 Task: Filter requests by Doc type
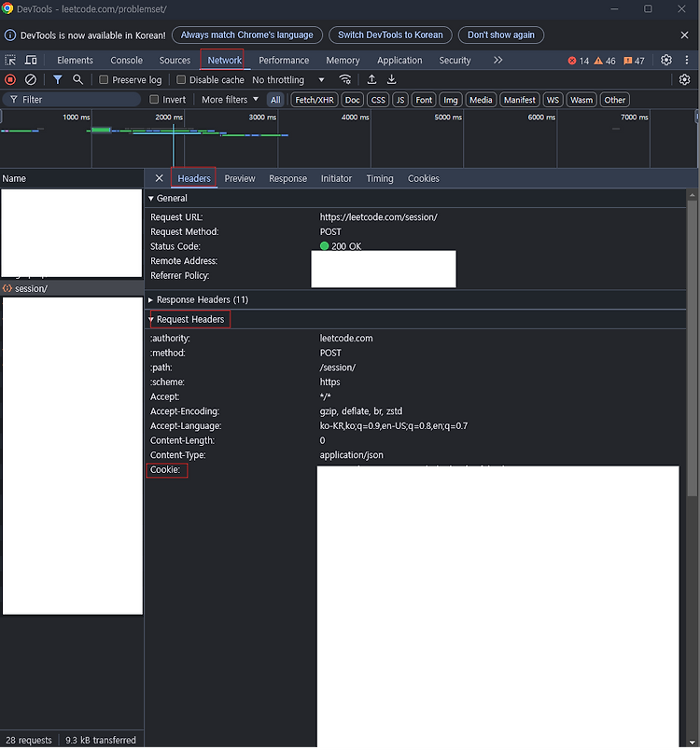[x=353, y=100]
